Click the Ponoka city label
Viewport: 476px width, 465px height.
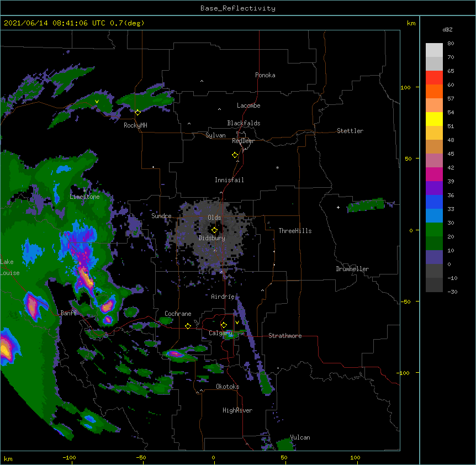[265, 75]
